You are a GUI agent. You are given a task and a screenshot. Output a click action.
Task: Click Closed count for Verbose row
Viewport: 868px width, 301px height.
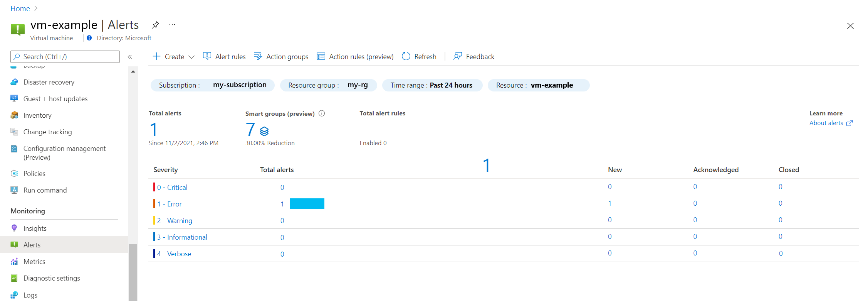781,254
